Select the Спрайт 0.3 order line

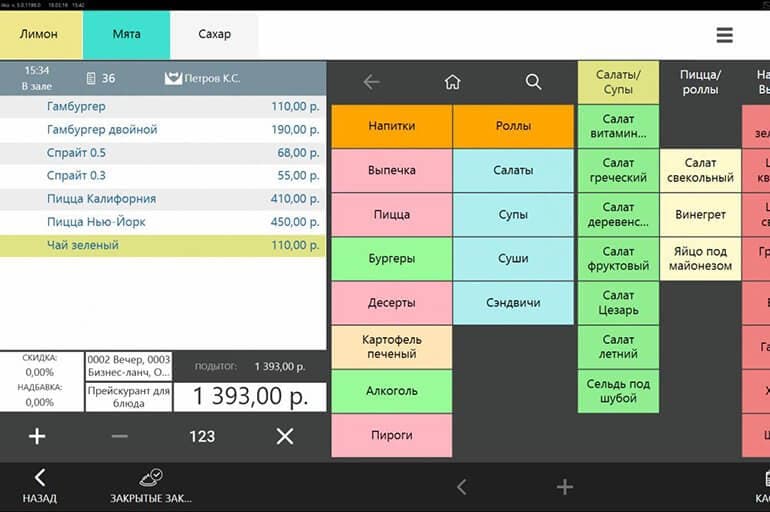click(163, 176)
